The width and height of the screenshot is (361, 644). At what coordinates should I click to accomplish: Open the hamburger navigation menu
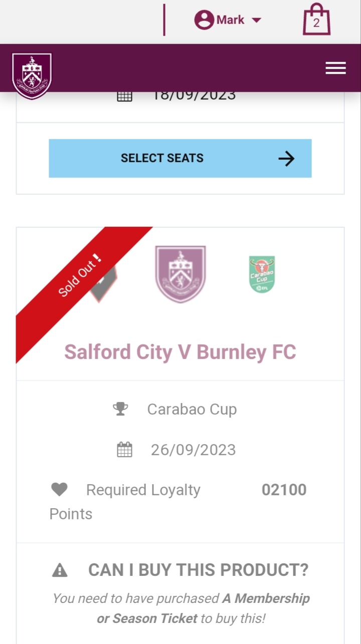coord(335,68)
